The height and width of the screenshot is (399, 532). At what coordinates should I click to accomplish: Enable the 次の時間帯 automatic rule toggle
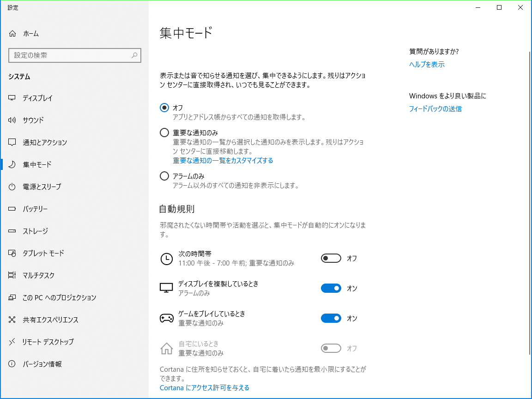pyautogui.click(x=331, y=258)
